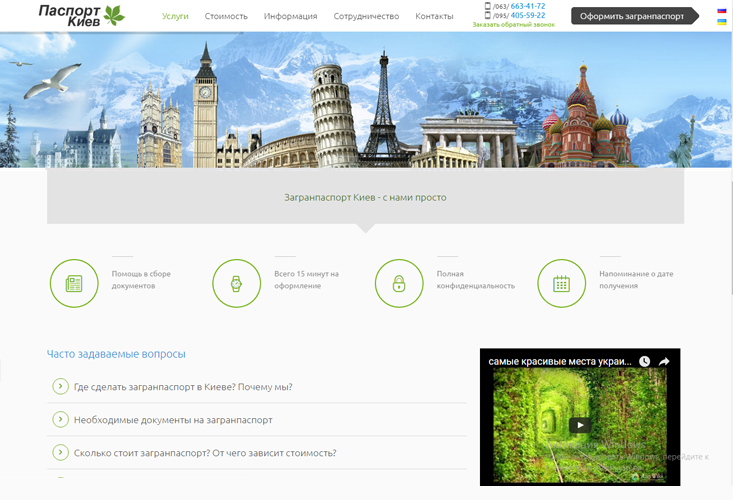Expand chevron for Где сделать загранпаспорт question

tap(60, 386)
